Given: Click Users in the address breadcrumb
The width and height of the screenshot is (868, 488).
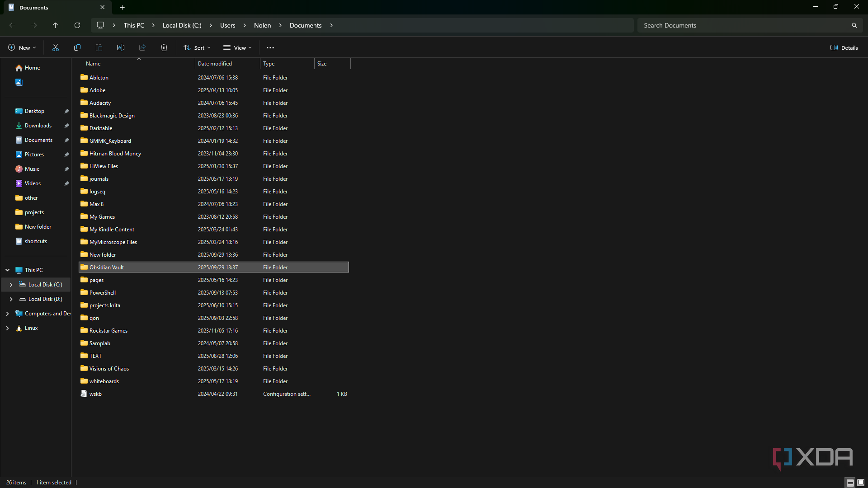Looking at the screenshot, I should pos(228,25).
